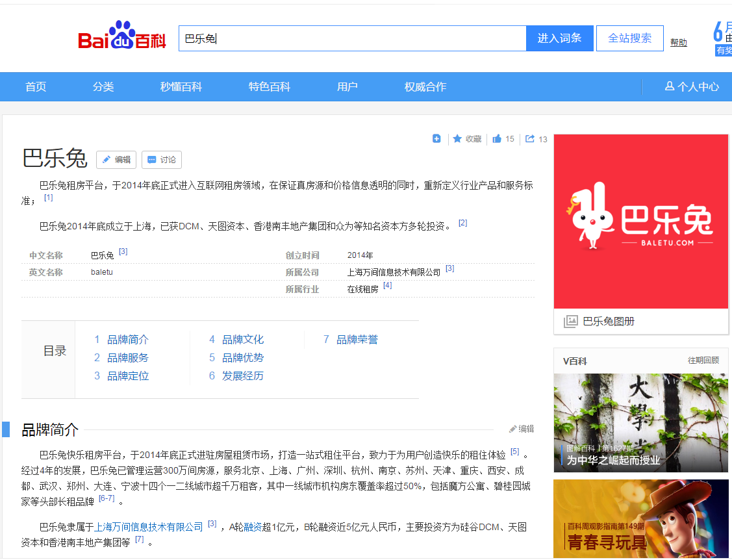The height and width of the screenshot is (560, 732).
Task: Open the 帮助 help link
Action: 678,42
